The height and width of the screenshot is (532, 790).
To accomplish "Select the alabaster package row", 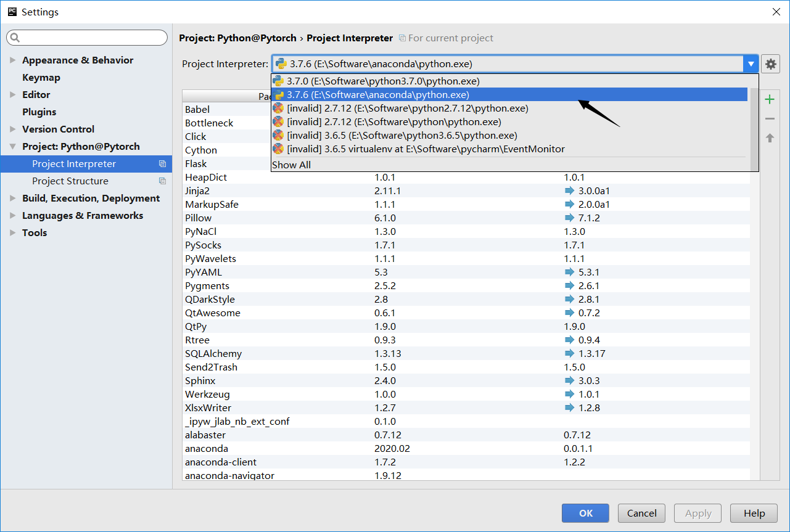I will click(x=466, y=435).
